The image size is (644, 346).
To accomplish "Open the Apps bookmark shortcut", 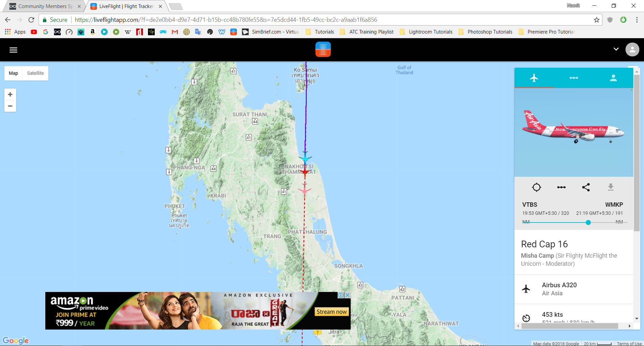I will click(15, 32).
